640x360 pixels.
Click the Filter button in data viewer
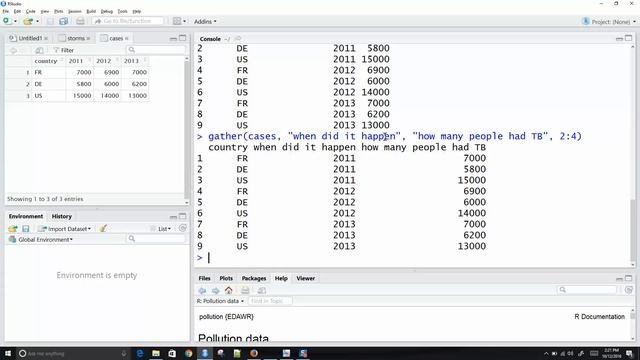[63, 50]
